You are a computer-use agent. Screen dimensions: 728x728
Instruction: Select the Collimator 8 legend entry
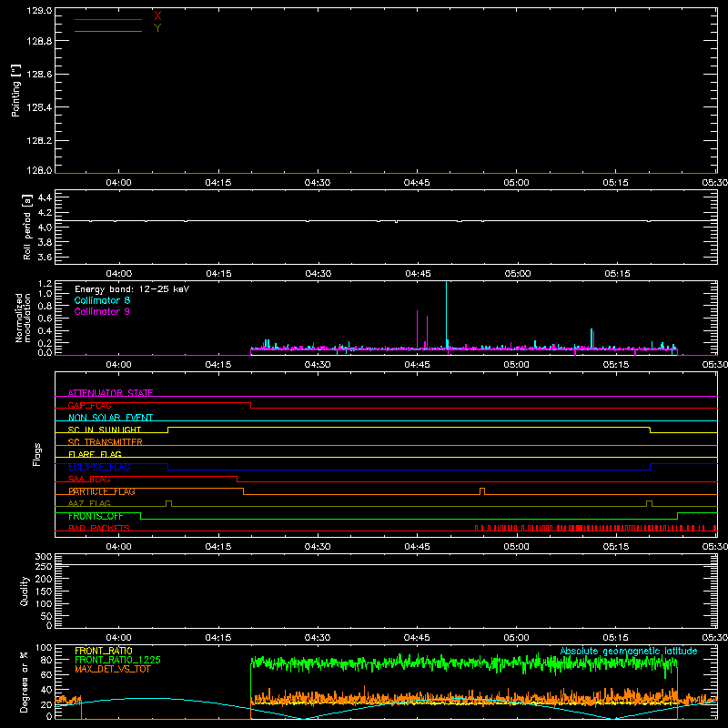pos(102,300)
